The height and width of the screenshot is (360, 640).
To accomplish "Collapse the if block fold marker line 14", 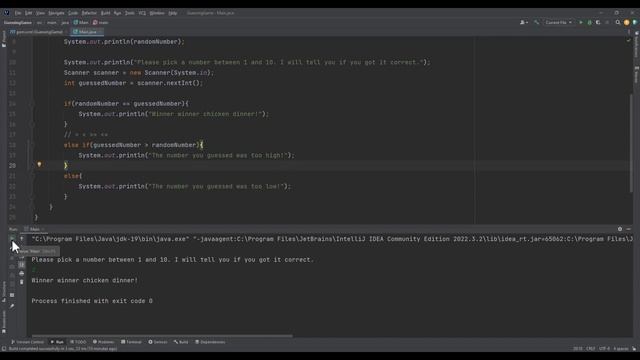I will tap(32, 104).
